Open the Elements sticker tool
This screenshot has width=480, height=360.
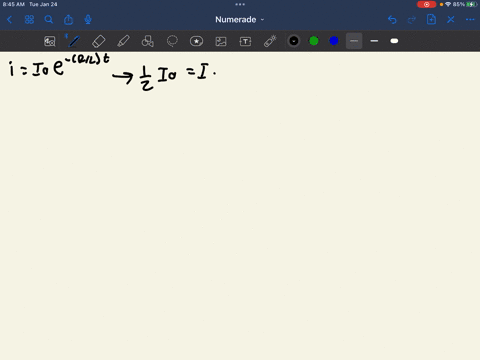[x=196, y=41]
